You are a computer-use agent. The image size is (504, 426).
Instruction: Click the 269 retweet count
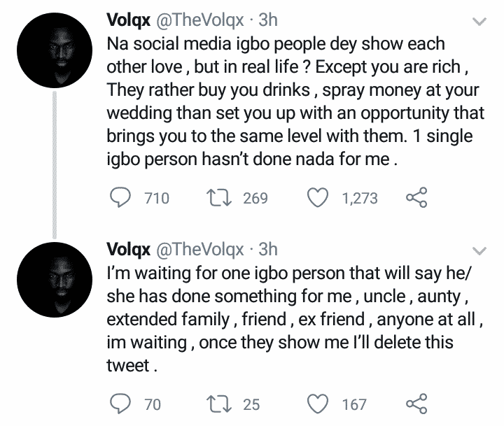pos(255,199)
